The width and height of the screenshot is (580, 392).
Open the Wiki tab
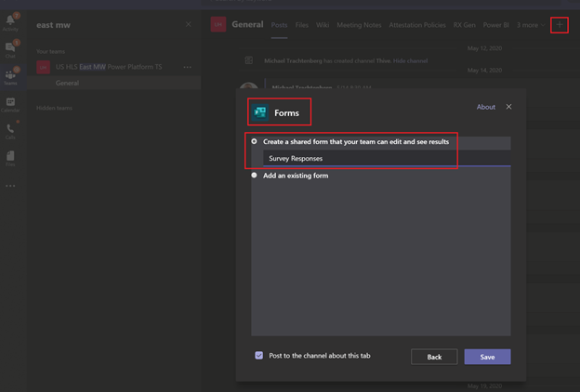point(323,25)
